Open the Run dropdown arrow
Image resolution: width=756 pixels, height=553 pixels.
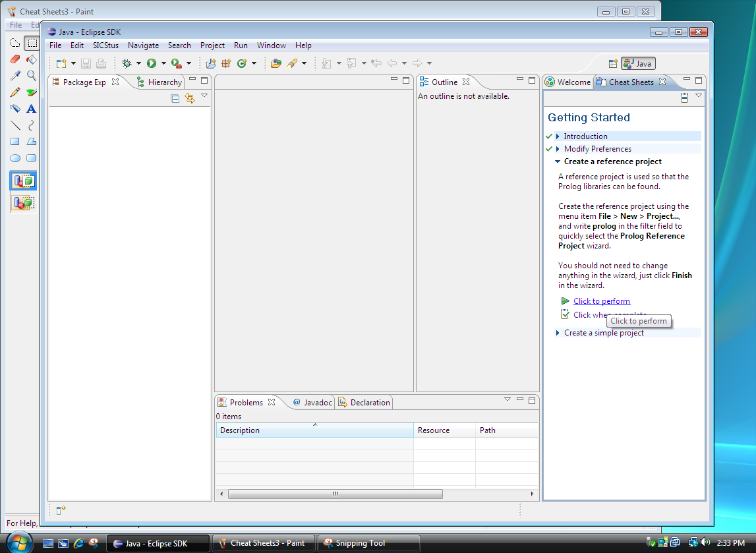pyautogui.click(x=163, y=63)
